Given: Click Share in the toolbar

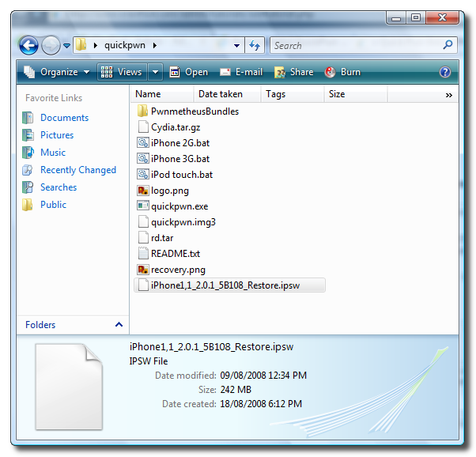Looking at the screenshot, I should coord(293,72).
